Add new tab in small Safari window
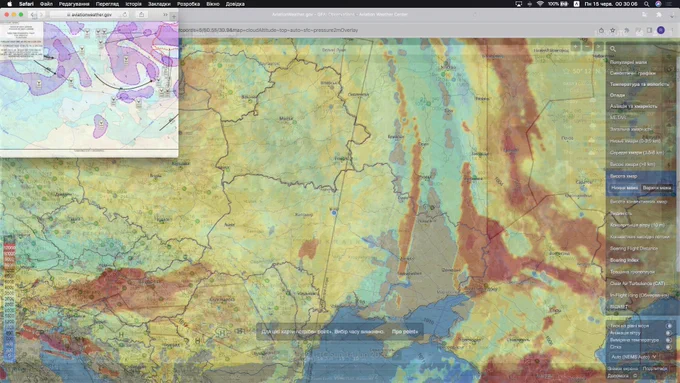Viewport: 680px width, 383px height. pos(174,16)
